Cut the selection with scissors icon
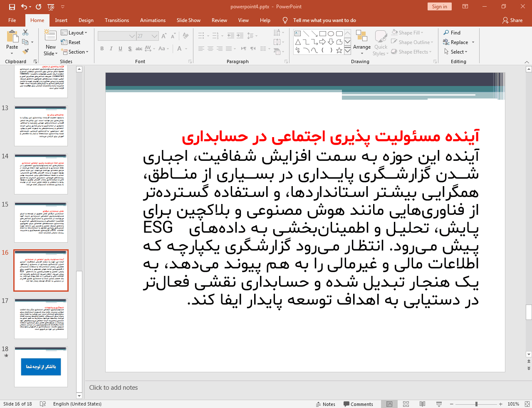 pos(25,32)
